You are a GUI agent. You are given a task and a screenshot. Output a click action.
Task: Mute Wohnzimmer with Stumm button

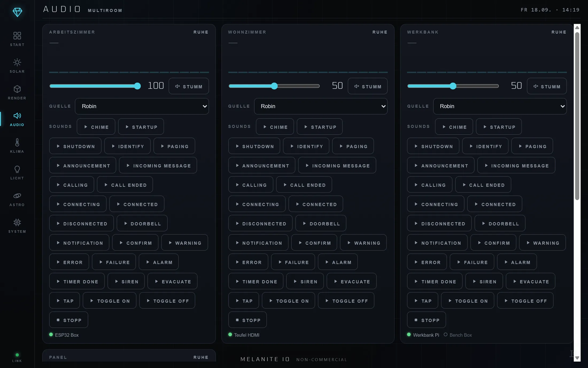pyautogui.click(x=367, y=86)
